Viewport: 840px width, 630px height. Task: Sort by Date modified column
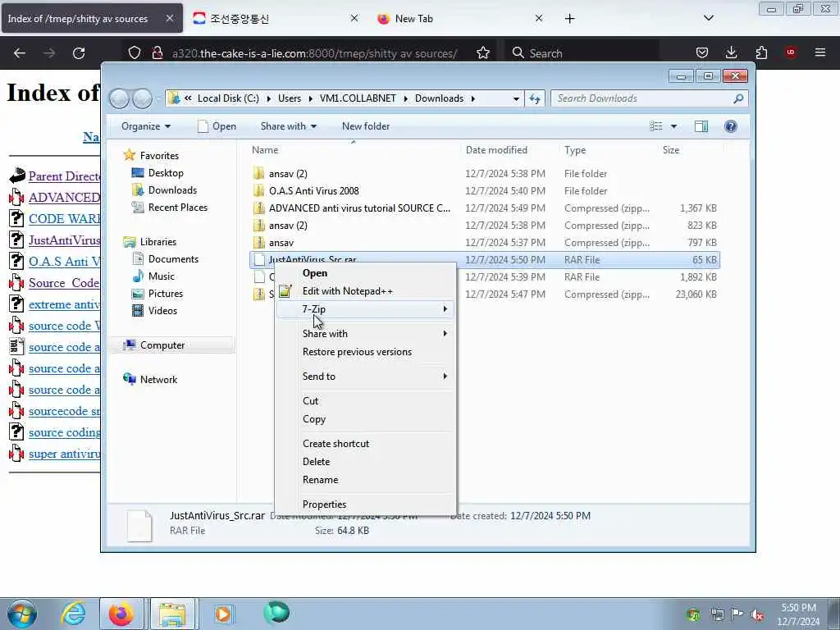pos(496,150)
